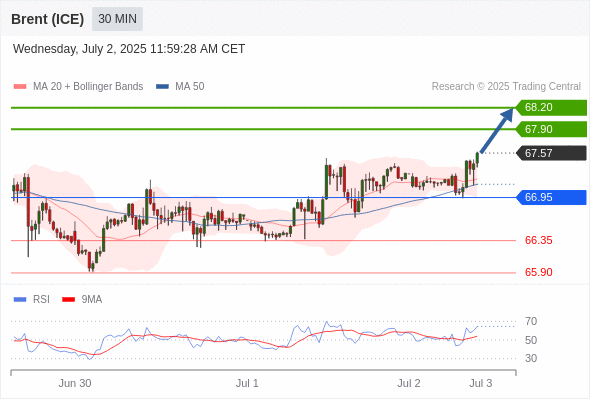The width and height of the screenshot is (590, 400).
Task: Toggle the 9MA legend swatch
Action: 68,300
